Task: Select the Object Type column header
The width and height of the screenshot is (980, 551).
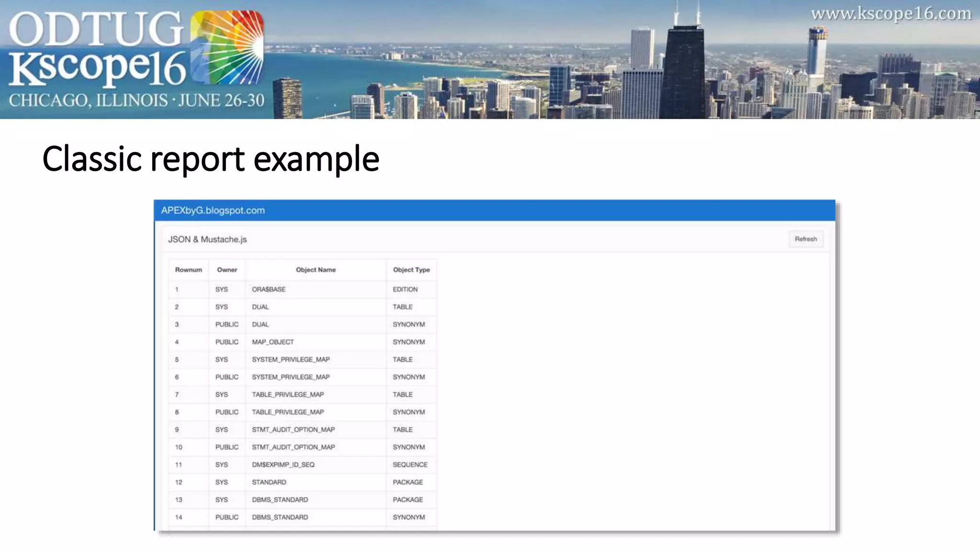Action: pyautogui.click(x=412, y=270)
